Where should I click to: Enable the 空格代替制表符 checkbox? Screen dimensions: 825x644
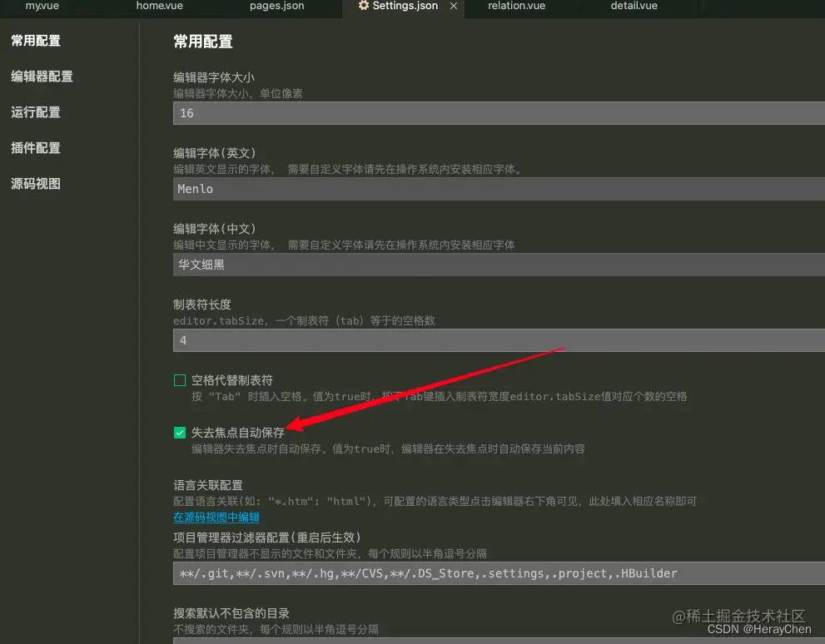pos(179,379)
